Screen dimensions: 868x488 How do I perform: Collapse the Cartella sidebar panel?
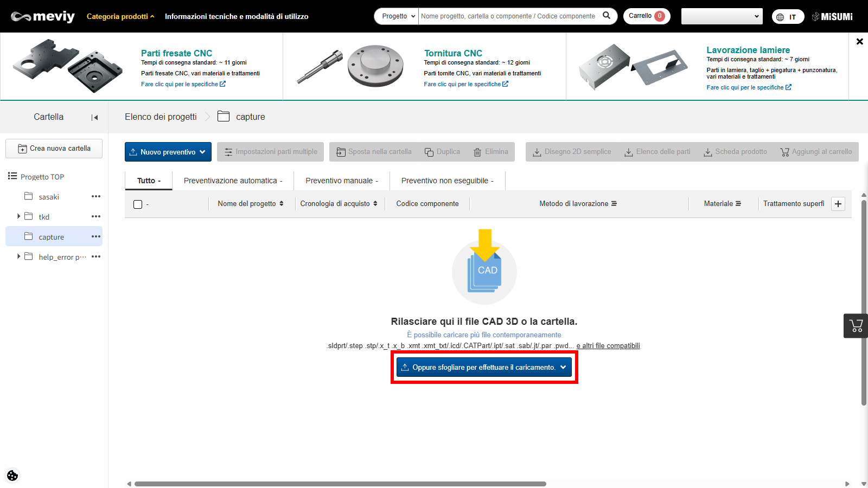click(x=94, y=117)
